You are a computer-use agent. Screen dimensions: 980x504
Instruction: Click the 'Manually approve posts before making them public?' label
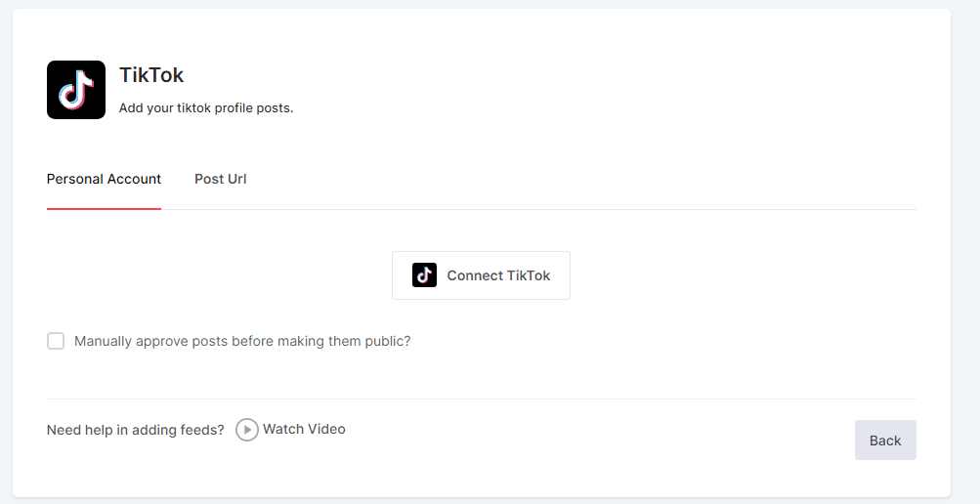click(242, 342)
